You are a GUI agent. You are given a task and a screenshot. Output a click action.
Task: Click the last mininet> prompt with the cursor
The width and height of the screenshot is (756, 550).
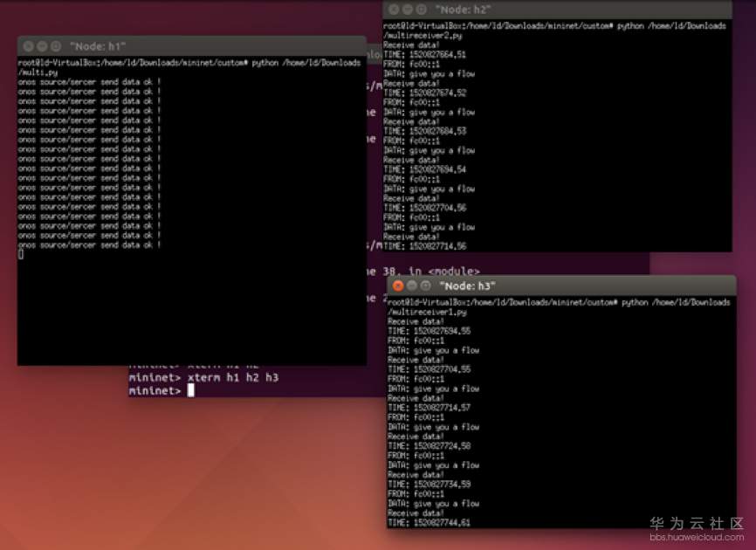[162, 390]
